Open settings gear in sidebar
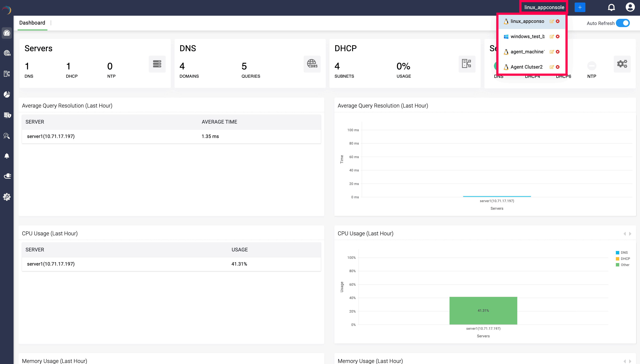Image resolution: width=640 pixels, height=364 pixels. point(7,197)
